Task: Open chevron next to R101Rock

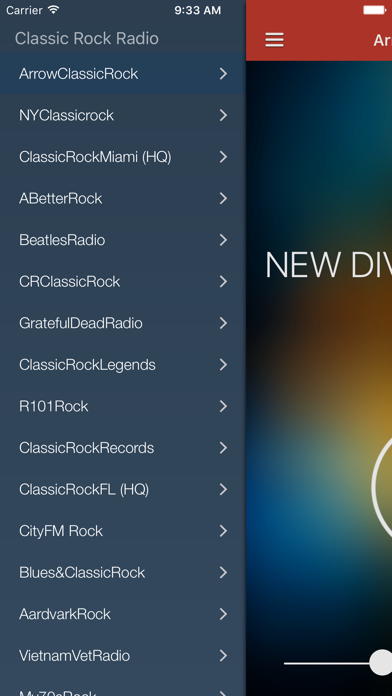Action: point(223,406)
